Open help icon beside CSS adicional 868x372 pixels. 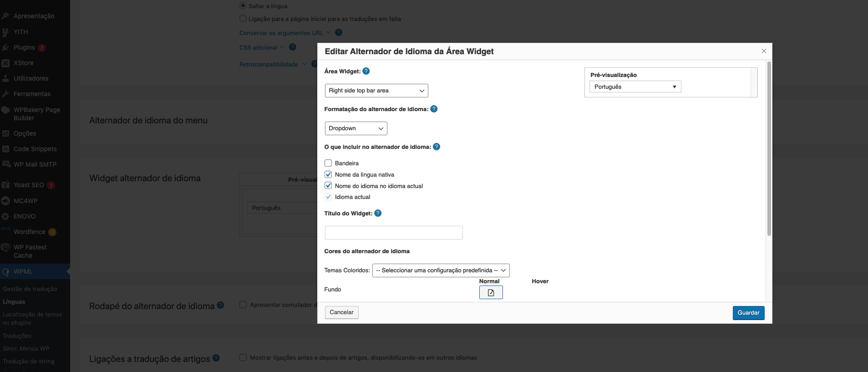pyautogui.click(x=293, y=47)
